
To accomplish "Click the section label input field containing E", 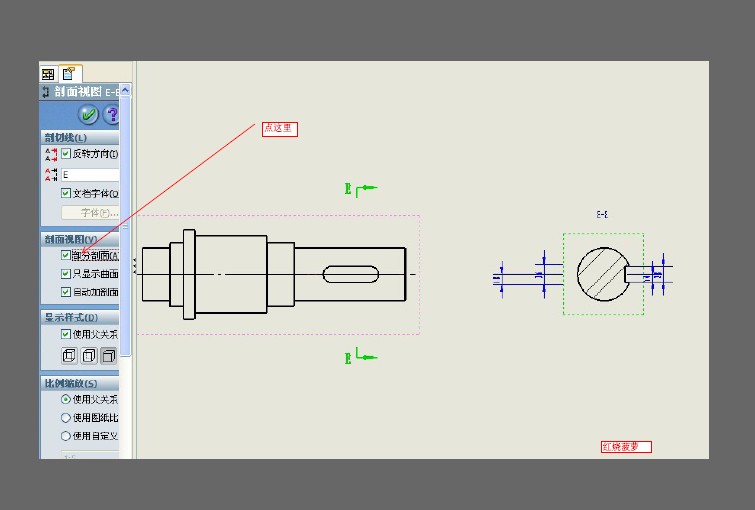I will tap(90, 175).
